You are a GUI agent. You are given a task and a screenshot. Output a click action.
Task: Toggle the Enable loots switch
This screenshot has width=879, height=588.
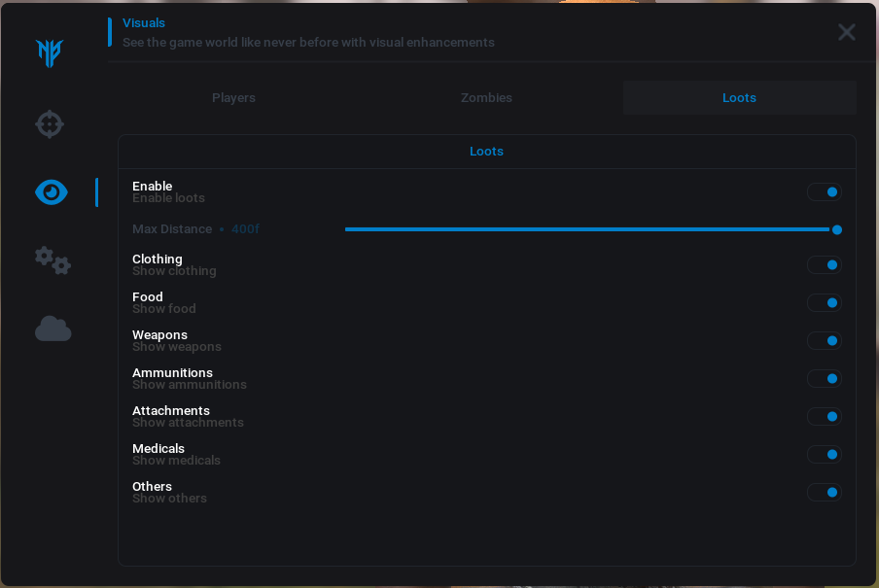[825, 192]
